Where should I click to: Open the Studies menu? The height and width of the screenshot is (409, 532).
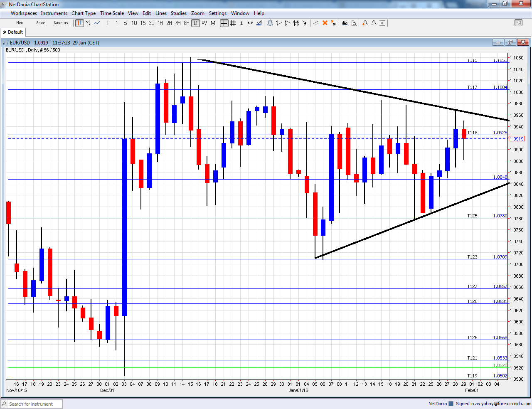coord(179,13)
